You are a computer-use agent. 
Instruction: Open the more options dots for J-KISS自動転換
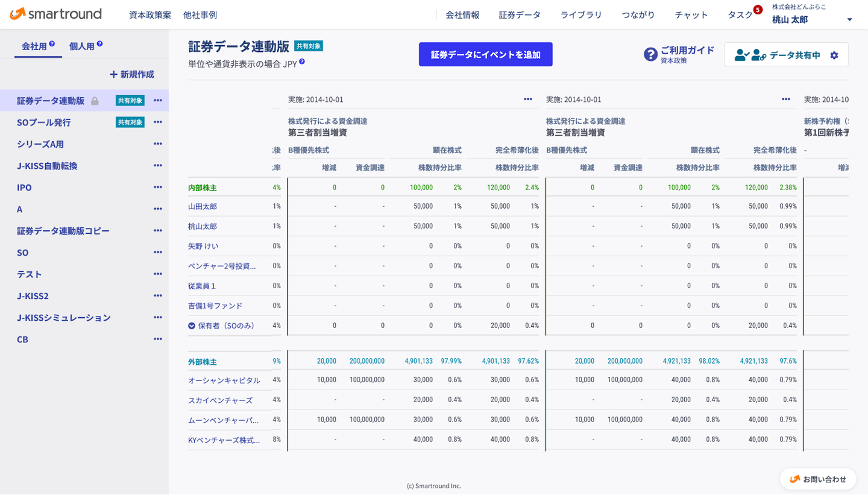(x=158, y=166)
